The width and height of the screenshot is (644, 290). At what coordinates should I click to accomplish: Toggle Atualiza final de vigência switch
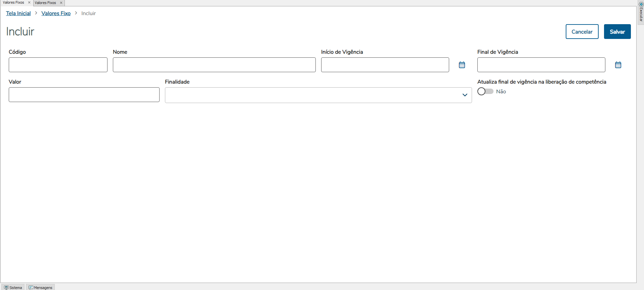[485, 92]
